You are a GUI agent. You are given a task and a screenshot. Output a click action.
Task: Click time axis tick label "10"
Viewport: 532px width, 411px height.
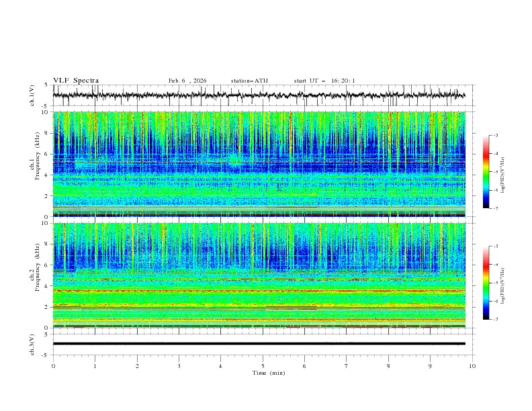click(472, 366)
